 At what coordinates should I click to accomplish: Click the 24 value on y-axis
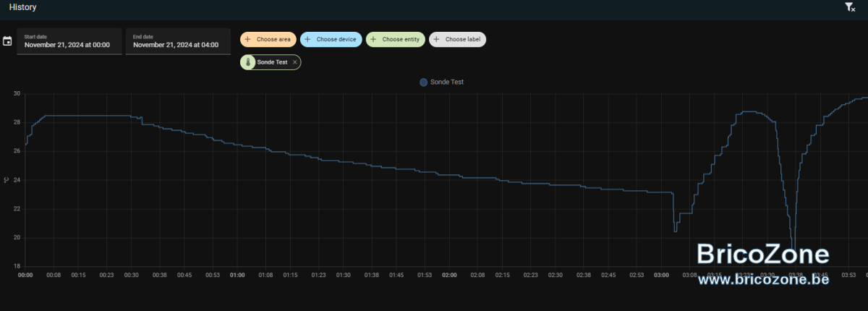[x=17, y=180]
